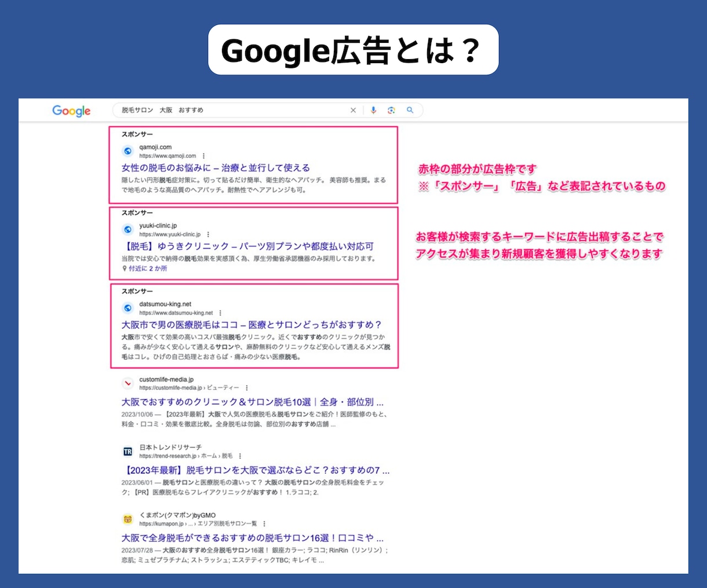Open three-dot menu next to customlife-media.jp URL
Screen dimensions: 707x588
pos(247,388)
